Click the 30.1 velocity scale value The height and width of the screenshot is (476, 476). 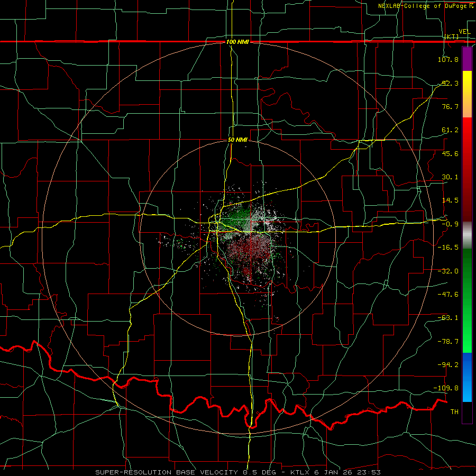point(450,177)
